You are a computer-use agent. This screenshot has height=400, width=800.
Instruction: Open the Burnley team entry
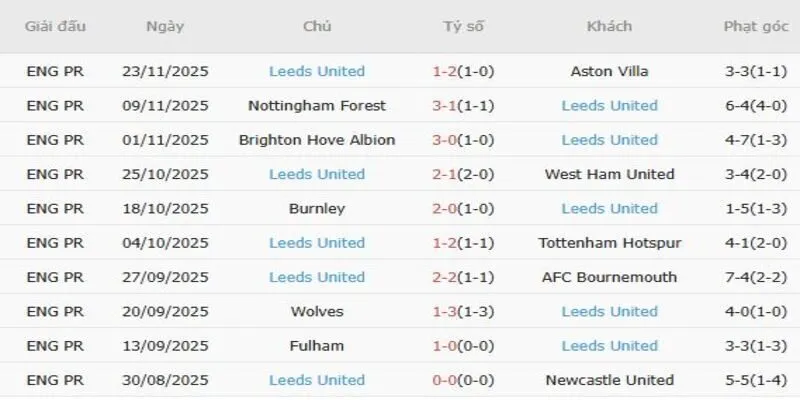317,208
